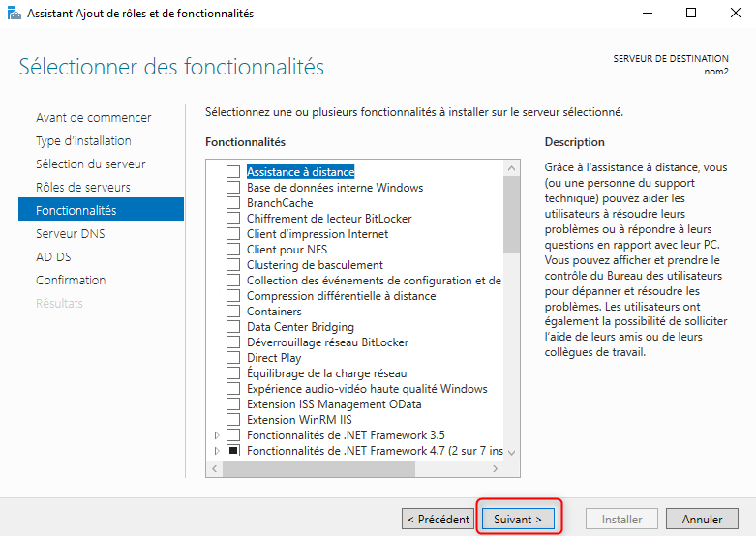756x536 pixels.
Task: Go back with Précédent button
Action: tap(438, 520)
